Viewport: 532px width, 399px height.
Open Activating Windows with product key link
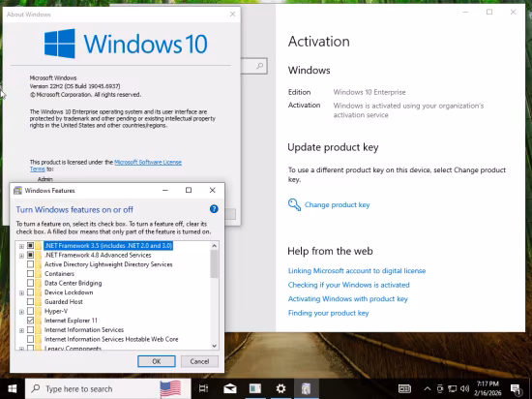point(348,299)
